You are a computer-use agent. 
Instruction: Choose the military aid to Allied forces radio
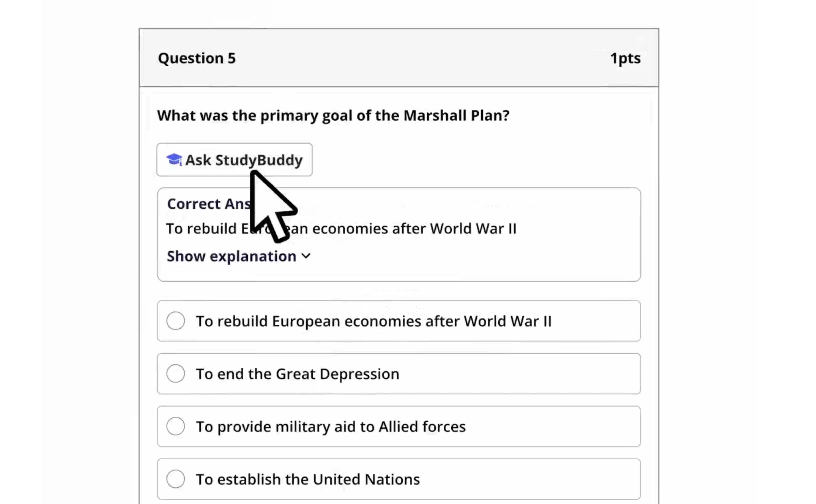[x=176, y=427]
